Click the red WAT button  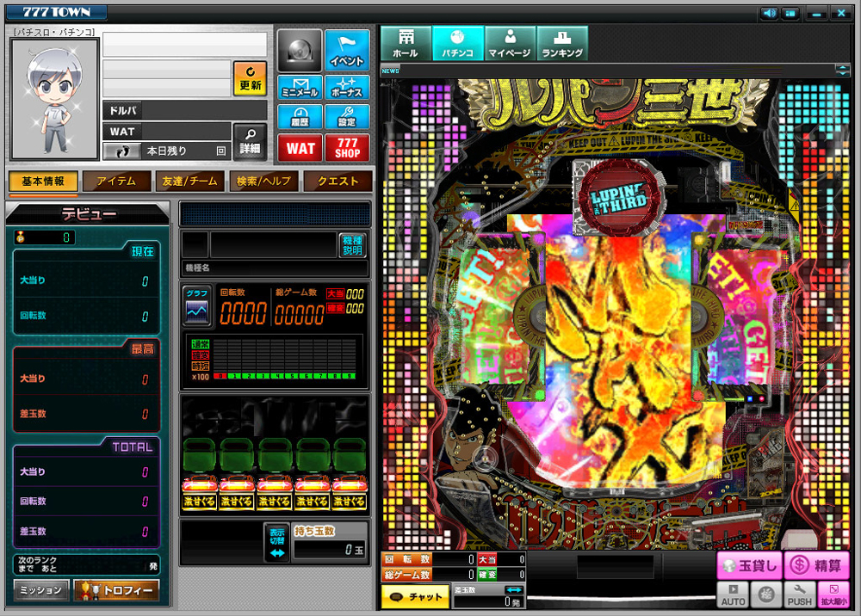(x=300, y=148)
